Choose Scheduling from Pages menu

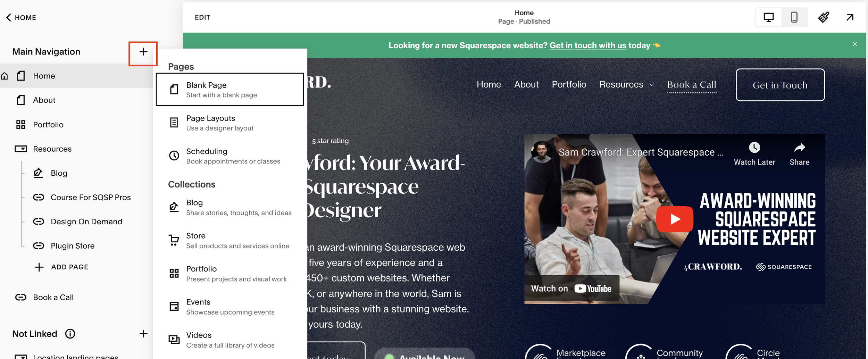tap(230, 156)
